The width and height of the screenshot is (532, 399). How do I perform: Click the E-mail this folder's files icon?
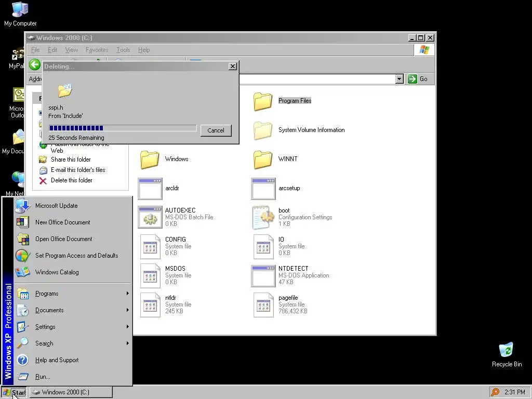click(43, 170)
